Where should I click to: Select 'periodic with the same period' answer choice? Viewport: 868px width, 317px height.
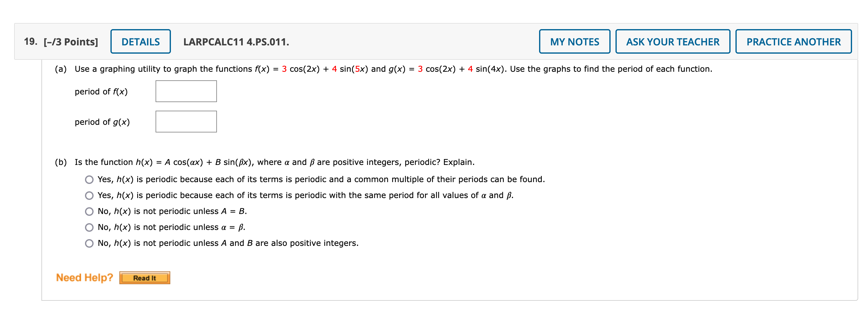coord(89,195)
